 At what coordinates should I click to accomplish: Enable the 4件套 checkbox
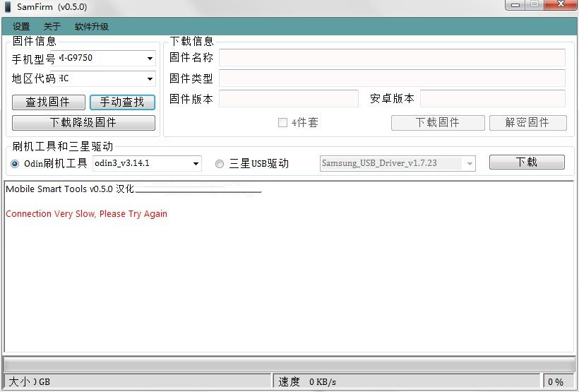tap(282, 123)
